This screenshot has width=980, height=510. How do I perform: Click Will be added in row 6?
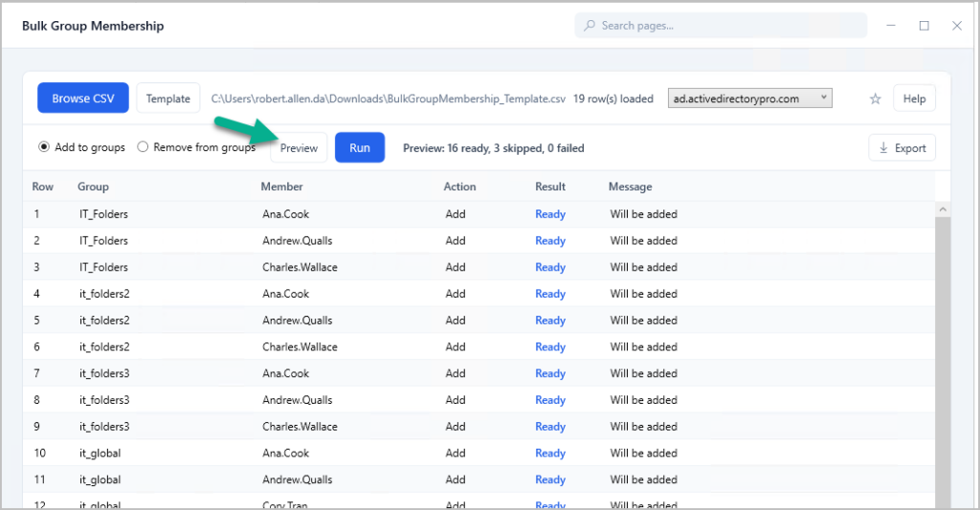pyautogui.click(x=644, y=347)
